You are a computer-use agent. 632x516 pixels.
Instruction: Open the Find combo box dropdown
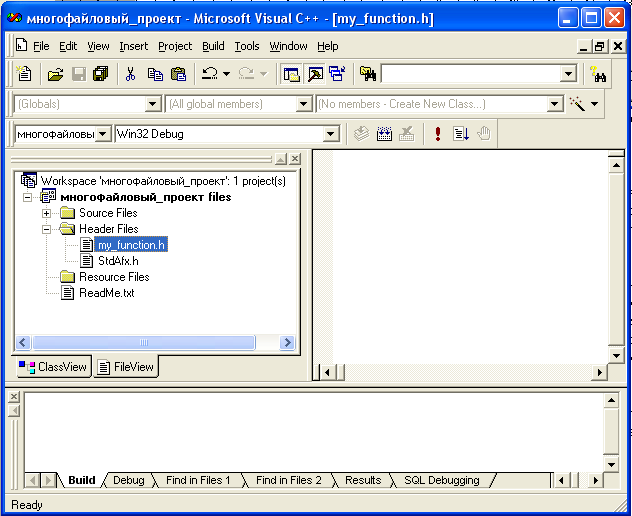pos(568,74)
